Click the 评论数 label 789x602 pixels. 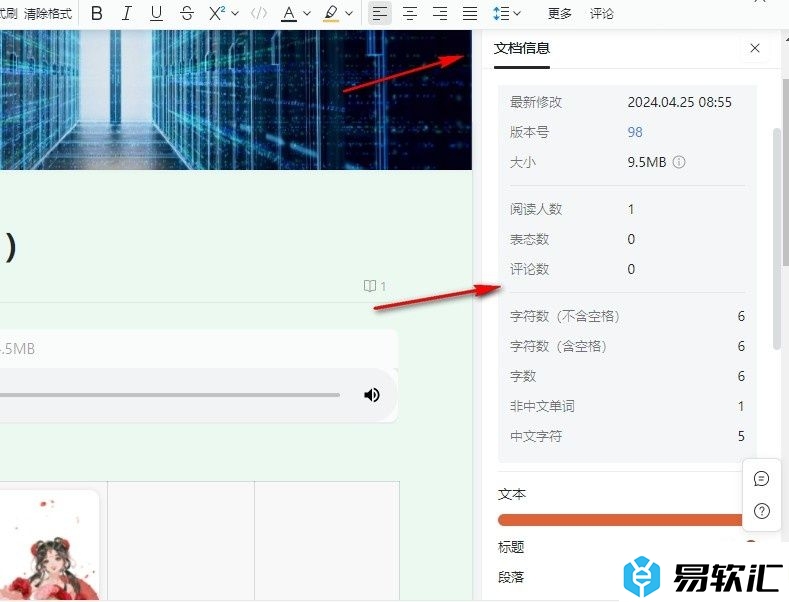coord(529,269)
